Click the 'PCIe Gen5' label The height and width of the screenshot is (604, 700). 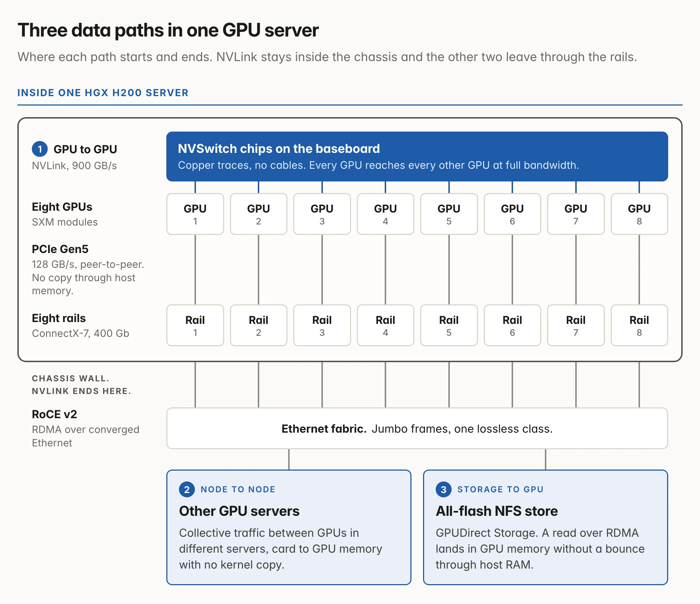pyautogui.click(x=60, y=249)
